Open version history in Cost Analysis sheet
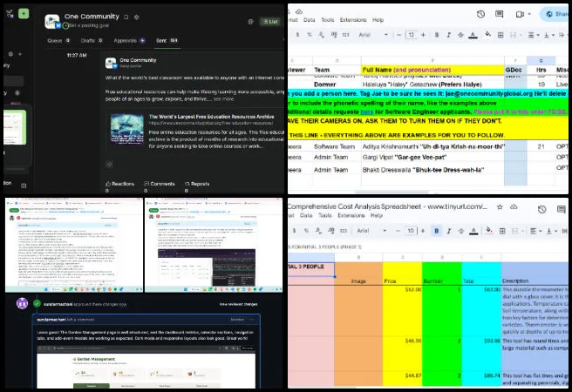 tap(541, 209)
